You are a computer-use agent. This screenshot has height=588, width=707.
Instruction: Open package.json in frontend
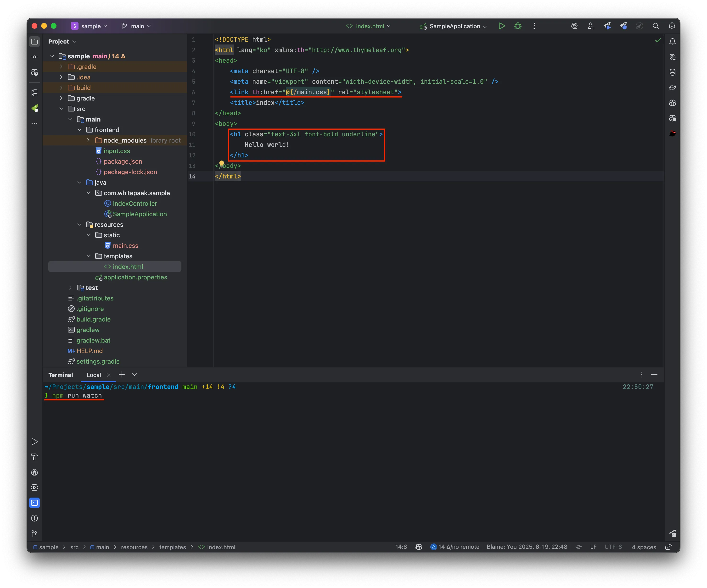pyautogui.click(x=123, y=161)
